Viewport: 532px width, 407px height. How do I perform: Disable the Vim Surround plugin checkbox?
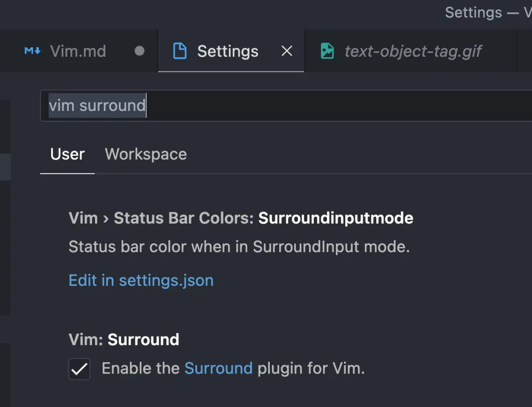click(x=79, y=369)
